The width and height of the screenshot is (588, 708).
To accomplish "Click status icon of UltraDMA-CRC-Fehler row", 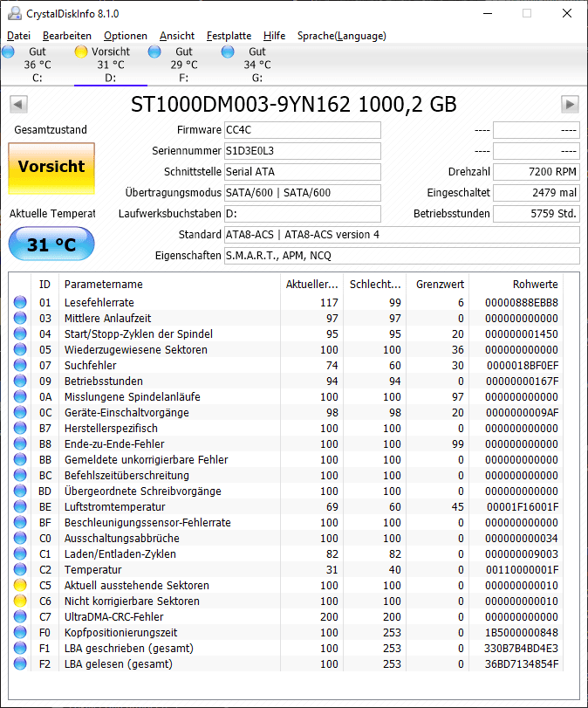I will pyautogui.click(x=20, y=617).
